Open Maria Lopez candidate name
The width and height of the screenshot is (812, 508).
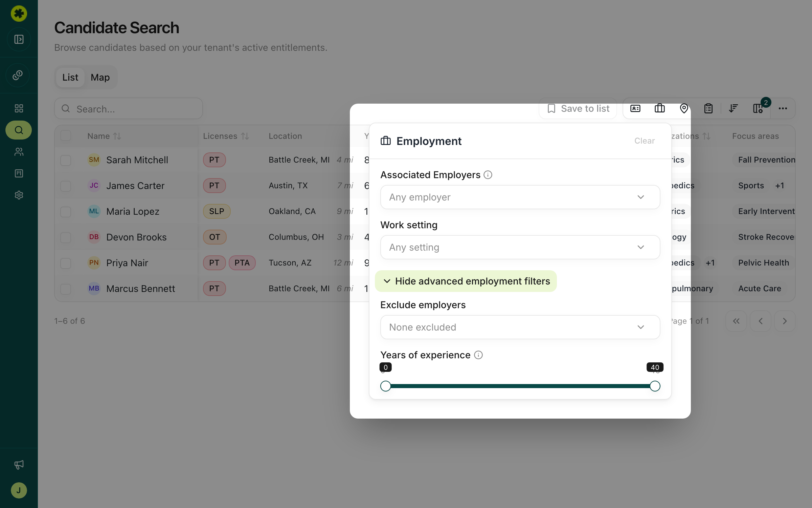click(x=133, y=211)
